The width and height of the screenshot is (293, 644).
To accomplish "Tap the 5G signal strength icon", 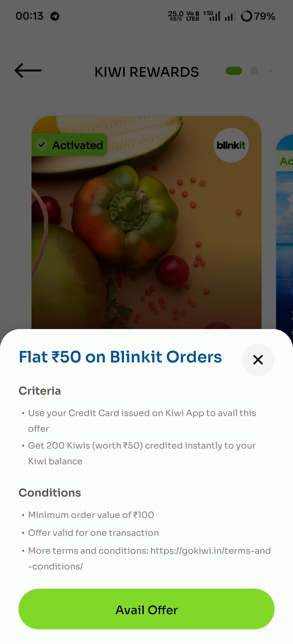I will coord(212,16).
